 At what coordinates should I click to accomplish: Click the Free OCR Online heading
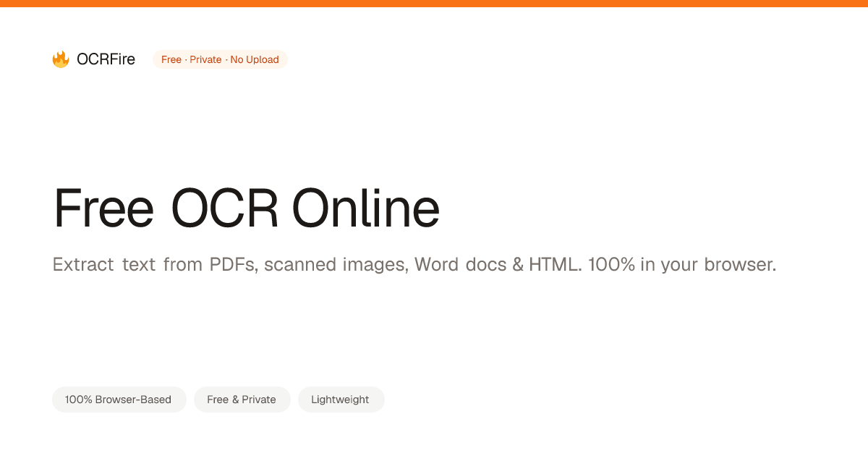(247, 209)
